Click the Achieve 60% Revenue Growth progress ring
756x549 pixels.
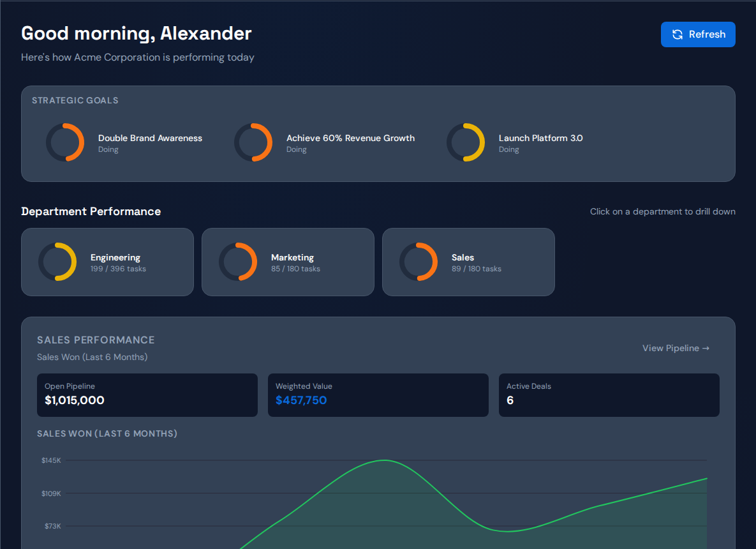point(253,142)
